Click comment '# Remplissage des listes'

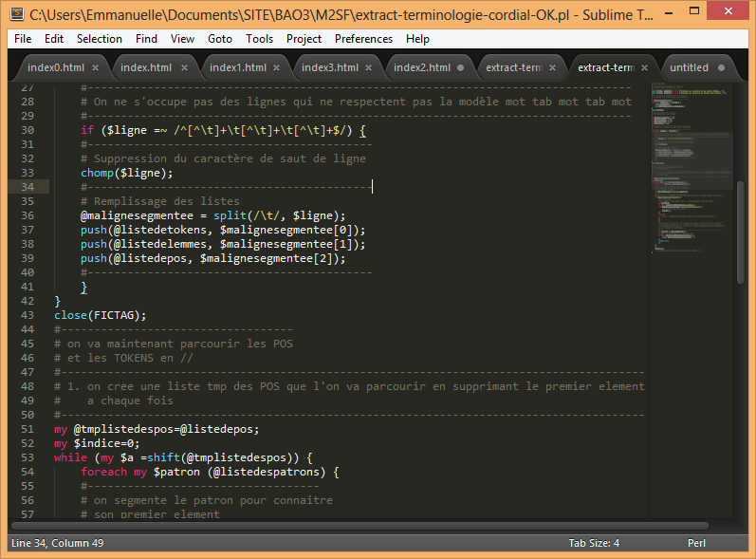tap(160, 201)
